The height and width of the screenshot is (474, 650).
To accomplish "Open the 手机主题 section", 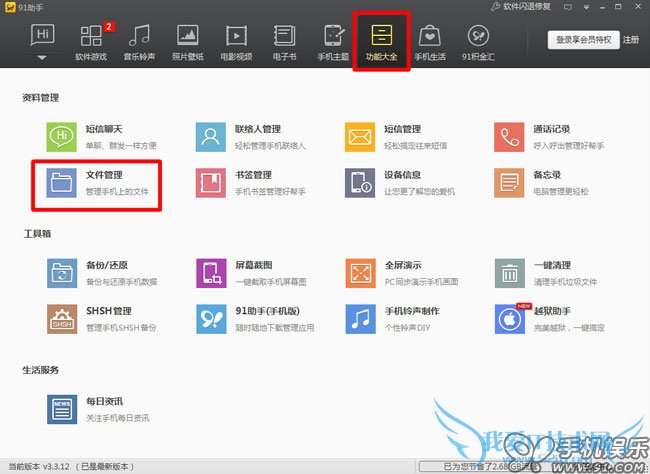I will 333,42.
